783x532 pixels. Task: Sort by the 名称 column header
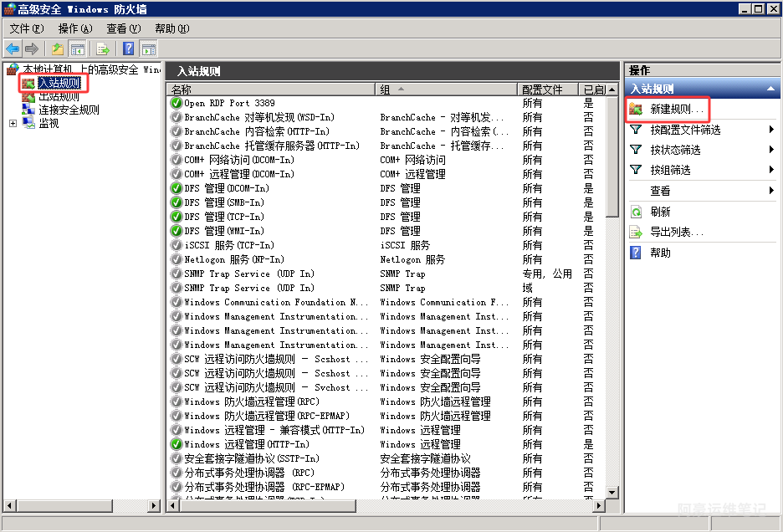pos(271,90)
